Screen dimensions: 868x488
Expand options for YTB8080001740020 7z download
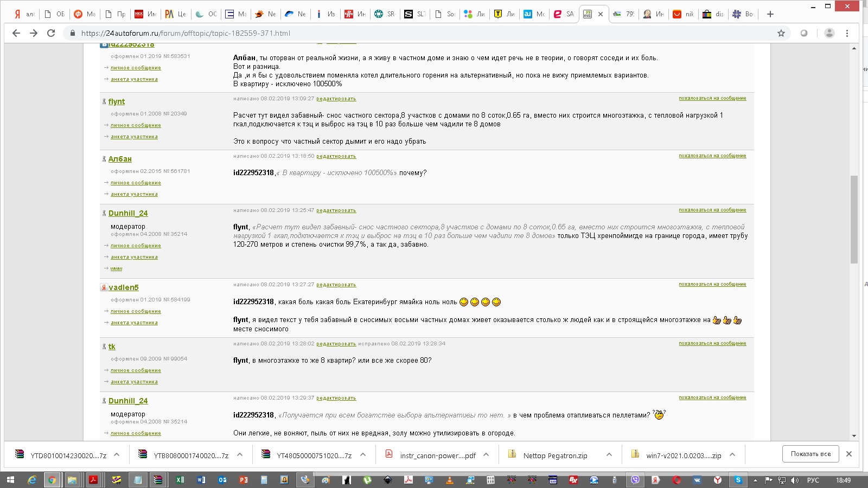point(240,455)
